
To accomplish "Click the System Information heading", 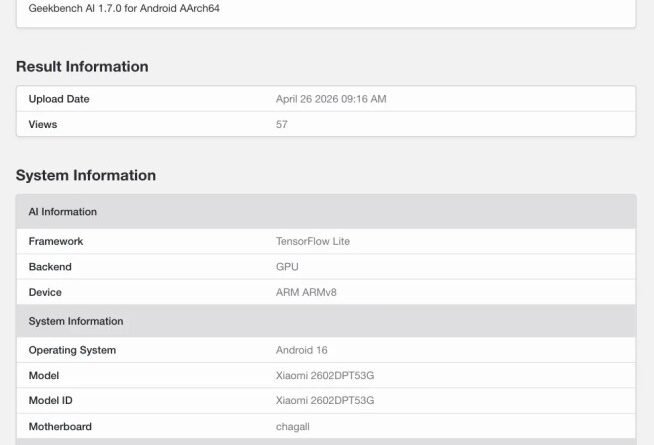I will tap(86, 175).
